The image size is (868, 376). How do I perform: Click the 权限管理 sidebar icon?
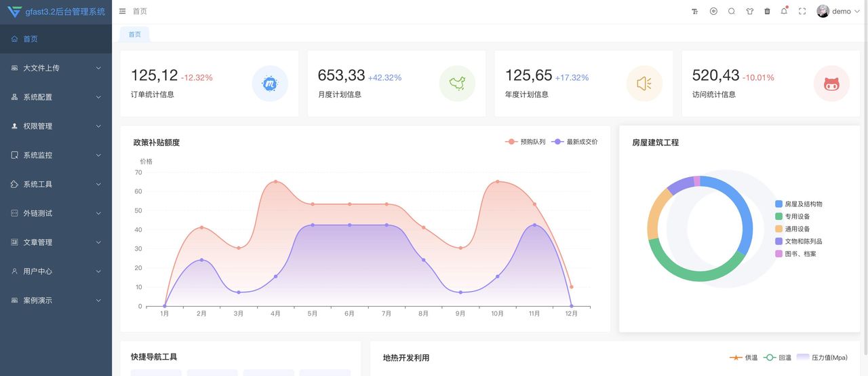(x=15, y=126)
